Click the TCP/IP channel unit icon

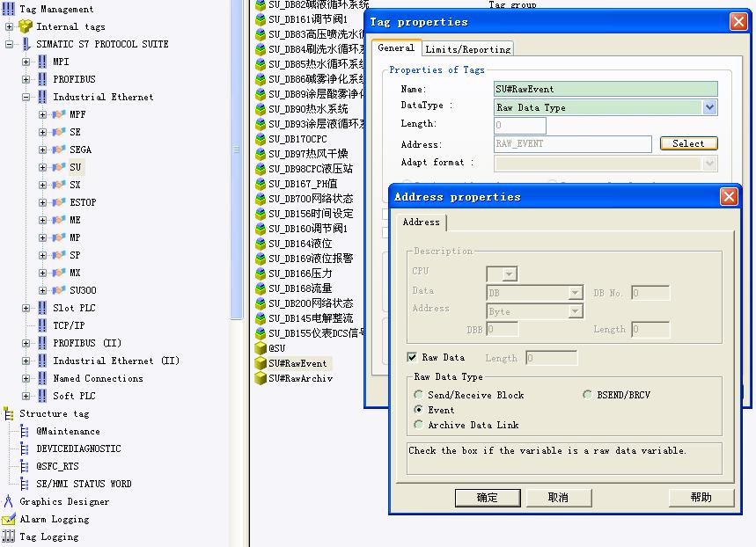42,325
